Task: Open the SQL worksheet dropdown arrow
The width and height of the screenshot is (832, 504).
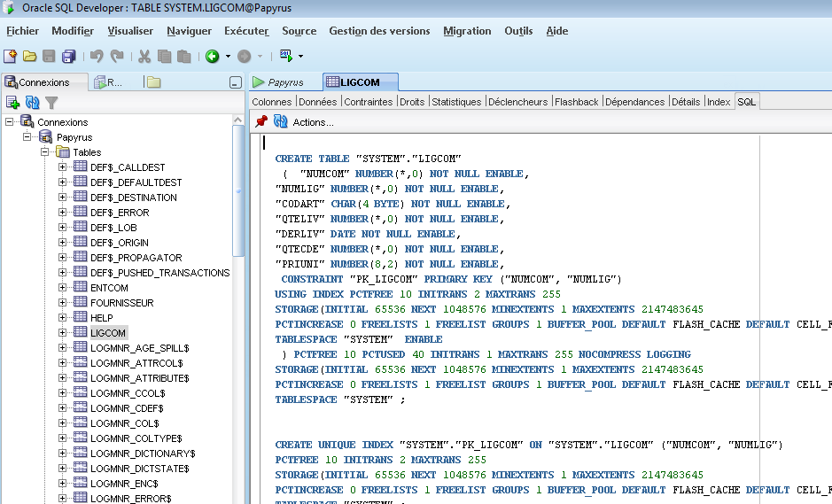Action: coord(301,56)
